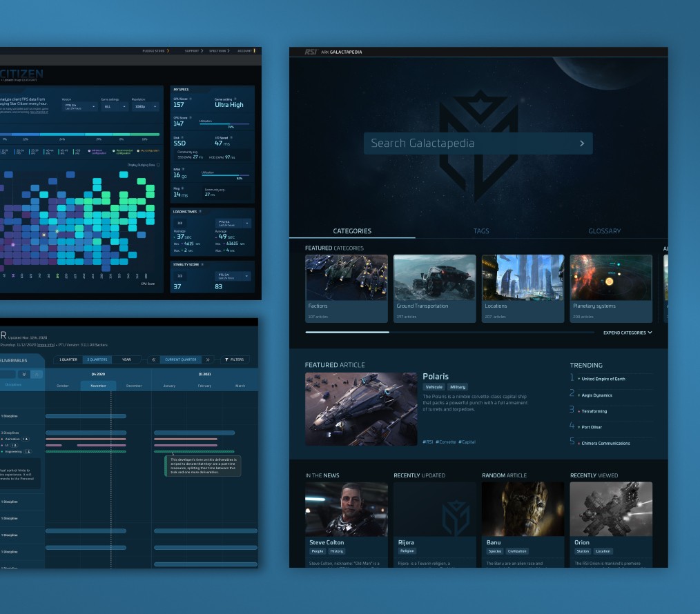
Task: Switch to the Categories tab
Action: coord(352,231)
